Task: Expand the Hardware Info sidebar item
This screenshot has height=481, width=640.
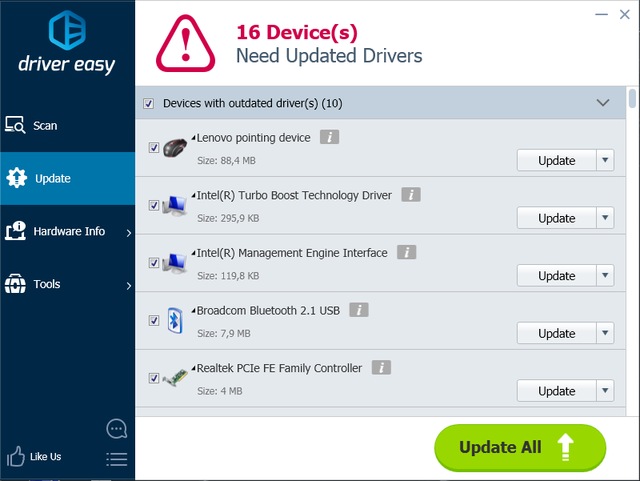Action: tap(68, 232)
